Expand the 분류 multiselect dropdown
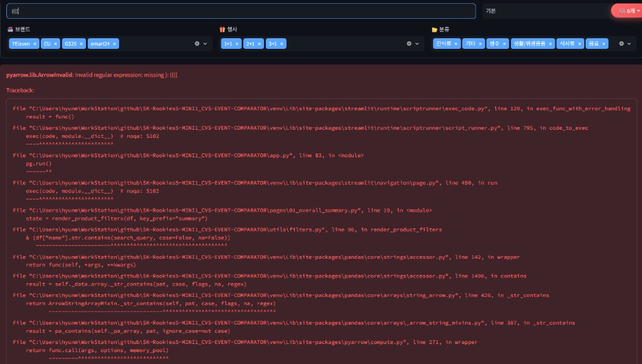 pyautogui.click(x=629, y=44)
